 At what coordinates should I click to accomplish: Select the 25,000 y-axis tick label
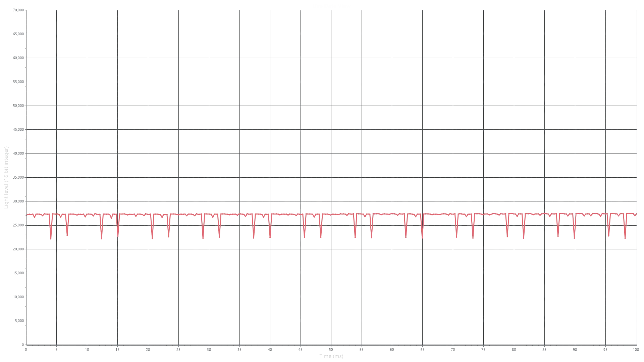click(x=18, y=225)
